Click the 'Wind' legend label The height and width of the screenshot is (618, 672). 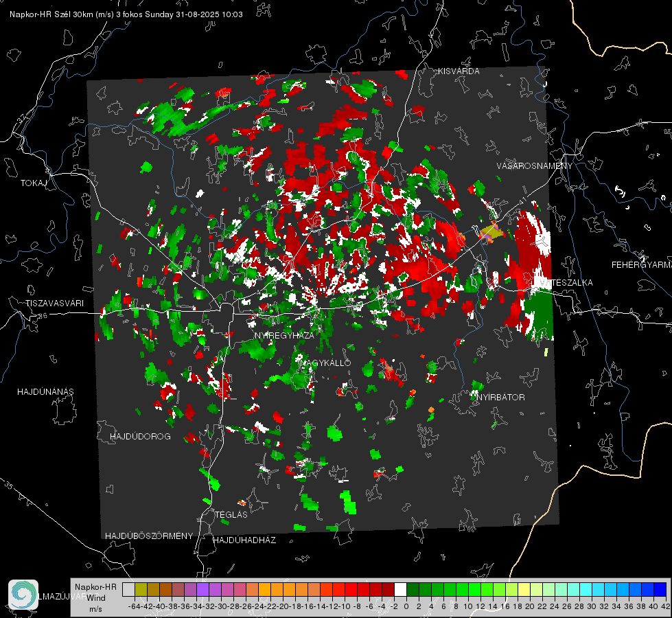pyautogui.click(x=96, y=597)
